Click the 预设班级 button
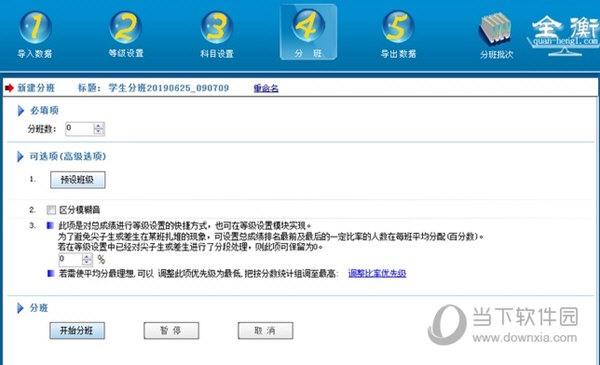 78,180
